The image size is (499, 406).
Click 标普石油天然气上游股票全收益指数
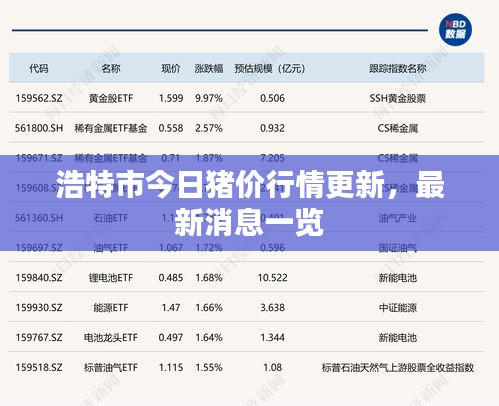pyautogui.click(x=398, y=368)
